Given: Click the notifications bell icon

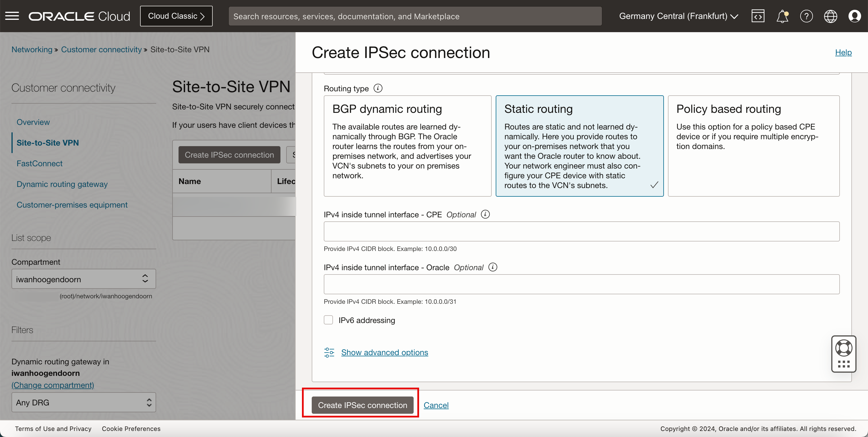Looking at the screenshot, I should 783,16.
